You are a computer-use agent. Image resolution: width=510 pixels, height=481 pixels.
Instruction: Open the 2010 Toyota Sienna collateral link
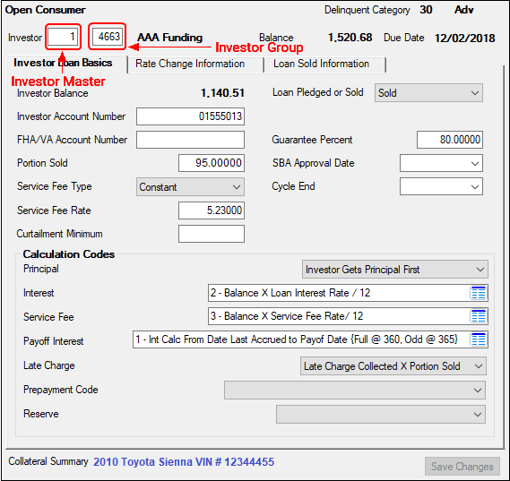tap(184, 462)
